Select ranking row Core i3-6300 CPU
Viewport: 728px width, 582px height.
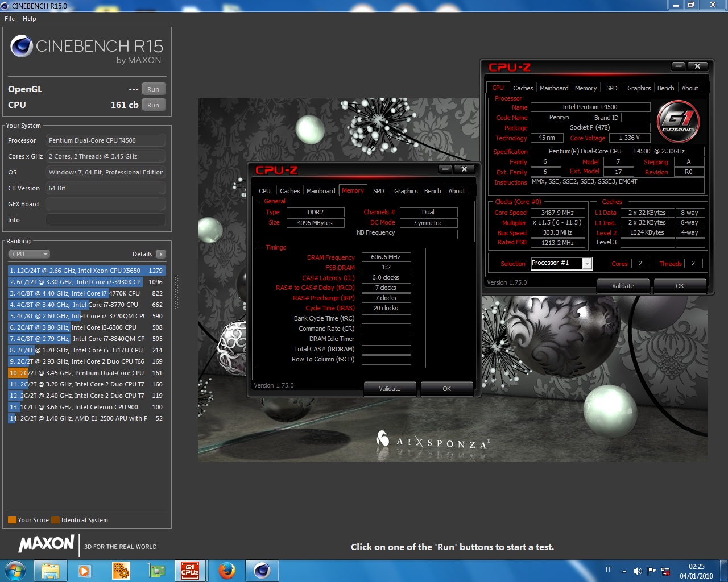tap(86, 327)
